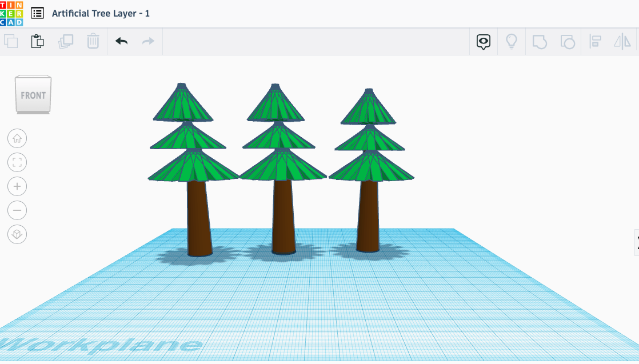Viewport: 639px width, 364px height.
Task: Redo the last undone action
Action: (x=149, y=41)
